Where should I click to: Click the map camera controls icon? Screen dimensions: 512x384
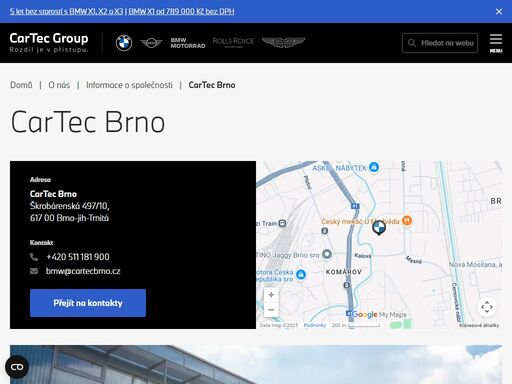click(x=487, y=307)
